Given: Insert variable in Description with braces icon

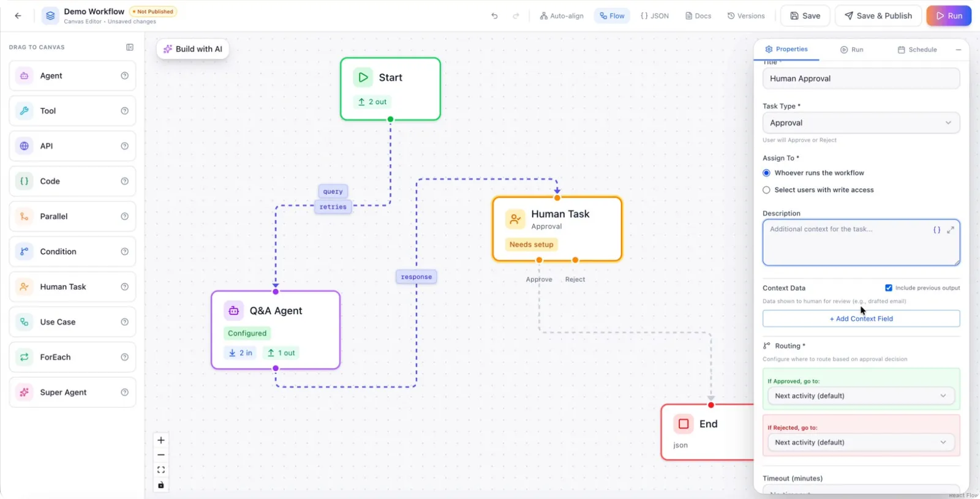Looking at the screenshot, I should [x=937, y=230].
